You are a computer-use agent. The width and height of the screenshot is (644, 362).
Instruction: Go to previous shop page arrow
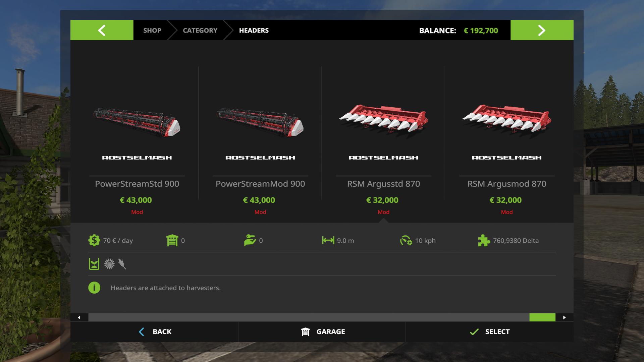click(x=102, y=30)
